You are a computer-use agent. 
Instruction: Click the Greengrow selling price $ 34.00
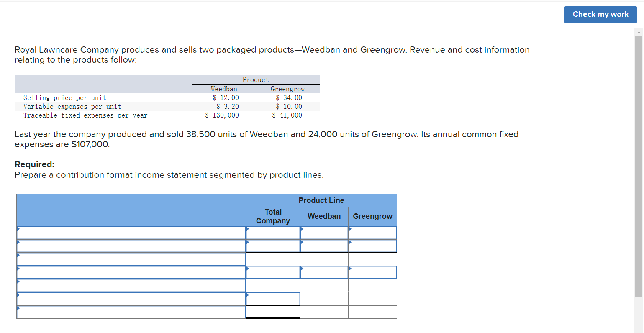click(x=289, y=98)
